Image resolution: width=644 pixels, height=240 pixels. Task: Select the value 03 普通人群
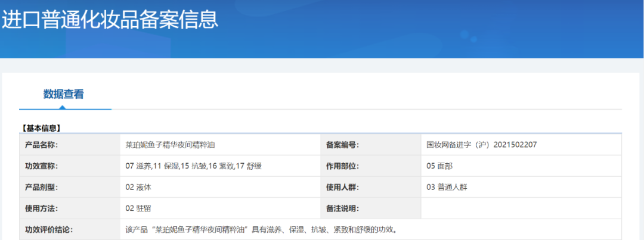coord(447,188)
